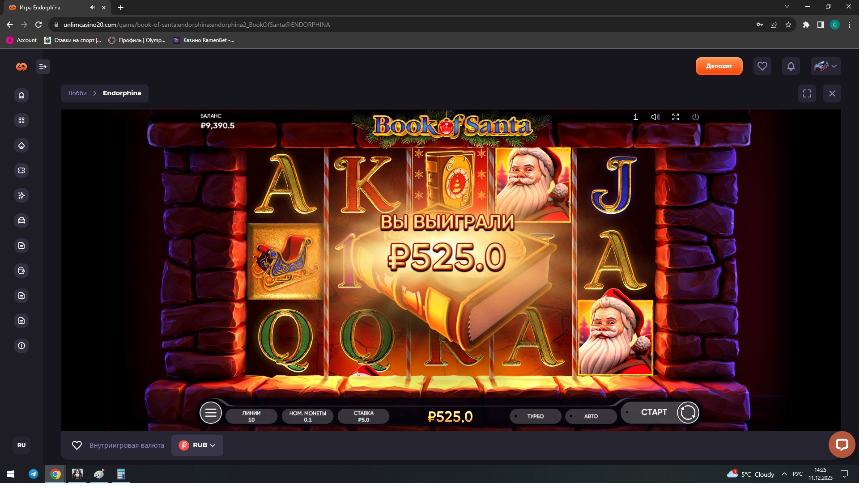The image size is (868, 491).
Task: Open the live chat bubble
Action: (842, 444)
